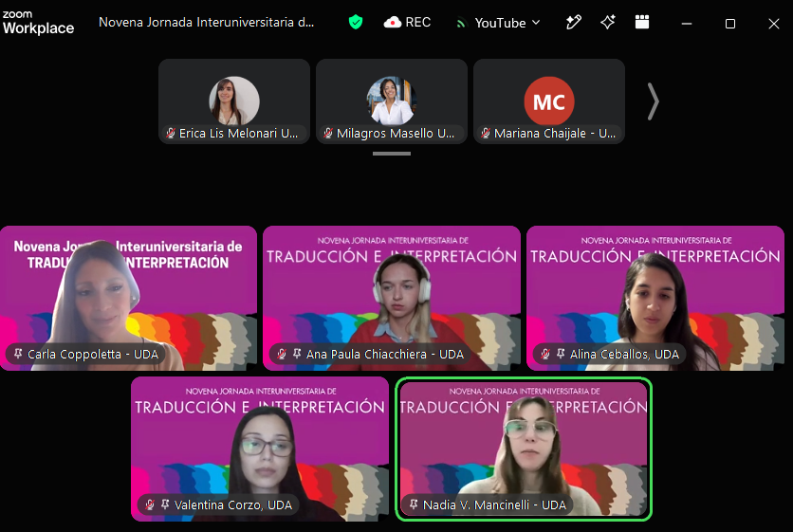Click the pin icon on Valentina Corzo's tile
The image size is (793, 532).
click(165, 504)
